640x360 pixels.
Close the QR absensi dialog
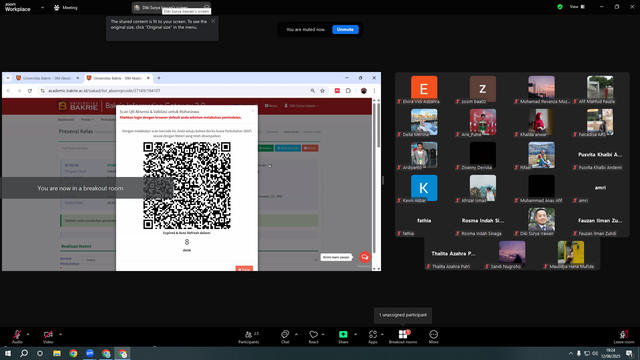253,111
